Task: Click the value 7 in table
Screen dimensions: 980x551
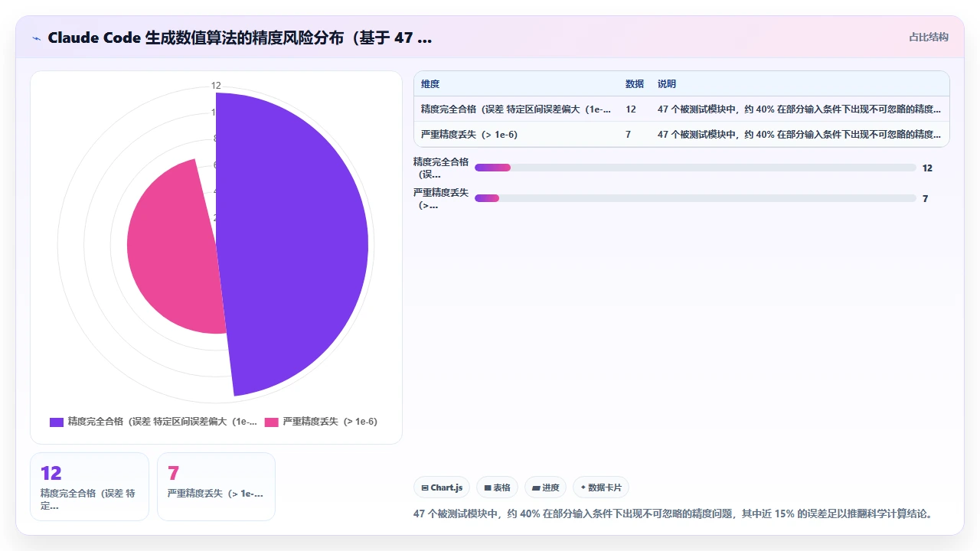Action: [x=629, y=135]
